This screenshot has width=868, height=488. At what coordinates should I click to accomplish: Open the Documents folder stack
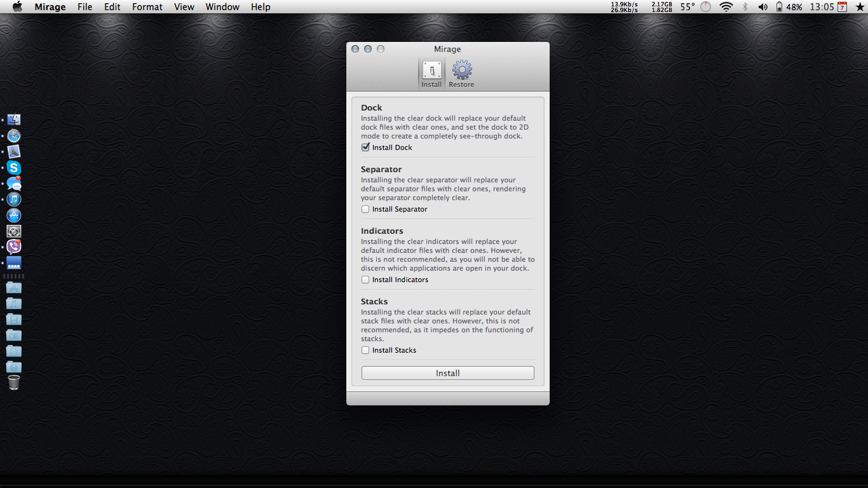coord(14,351)
